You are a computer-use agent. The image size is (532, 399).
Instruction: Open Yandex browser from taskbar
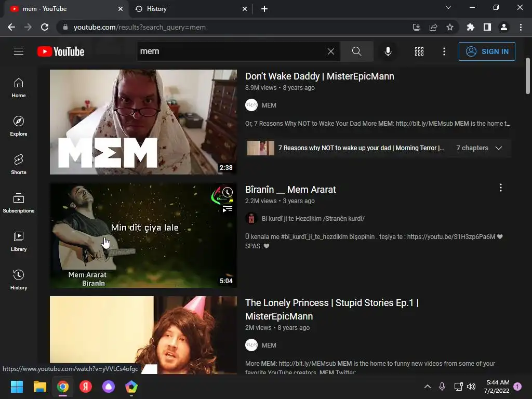(86, 387)
